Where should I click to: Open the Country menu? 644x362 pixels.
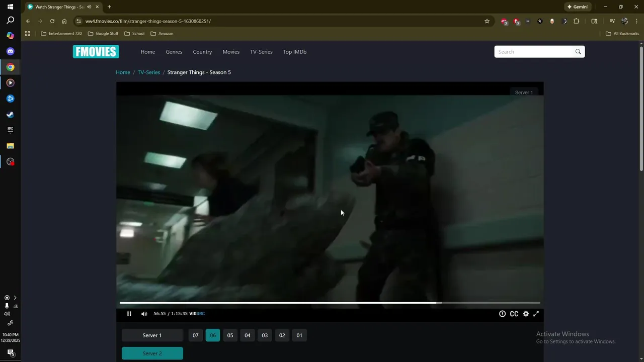point(202,52)
